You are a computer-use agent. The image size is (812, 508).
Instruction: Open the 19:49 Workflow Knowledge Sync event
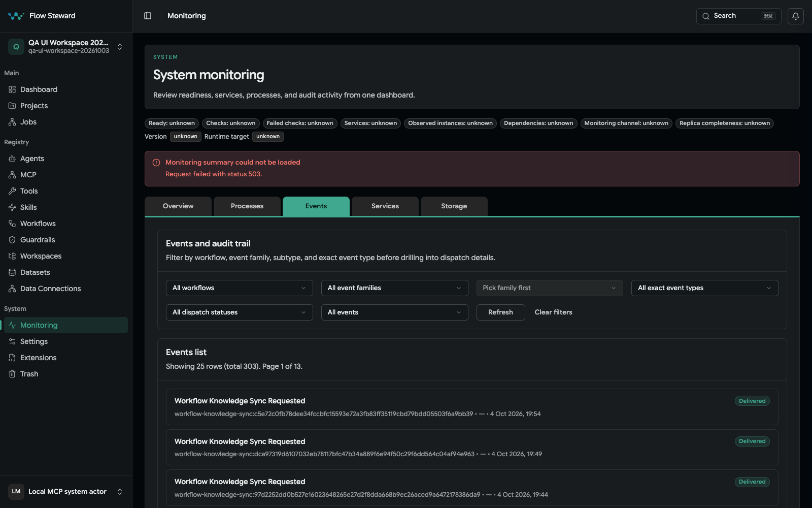472,447
